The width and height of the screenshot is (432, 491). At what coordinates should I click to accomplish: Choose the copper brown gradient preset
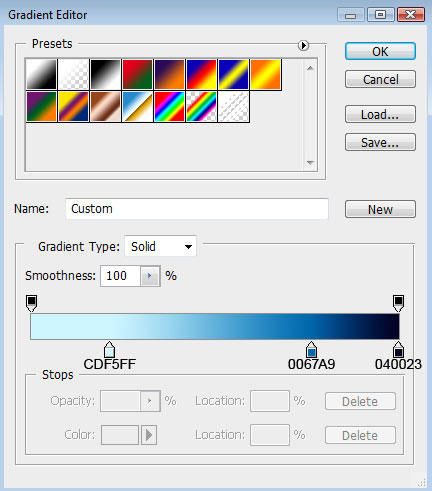pos(105,107)
